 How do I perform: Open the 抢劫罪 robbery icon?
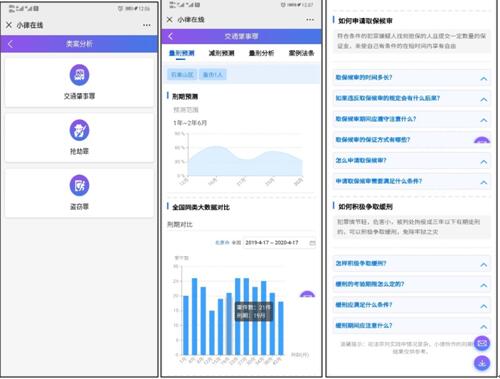(79, 130)
